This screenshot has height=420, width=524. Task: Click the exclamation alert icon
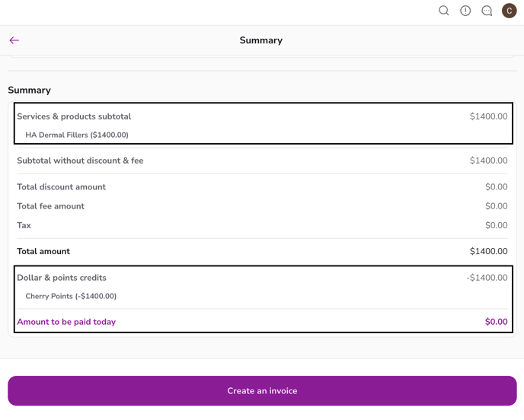pyautogui.click(x=465, y=11)
